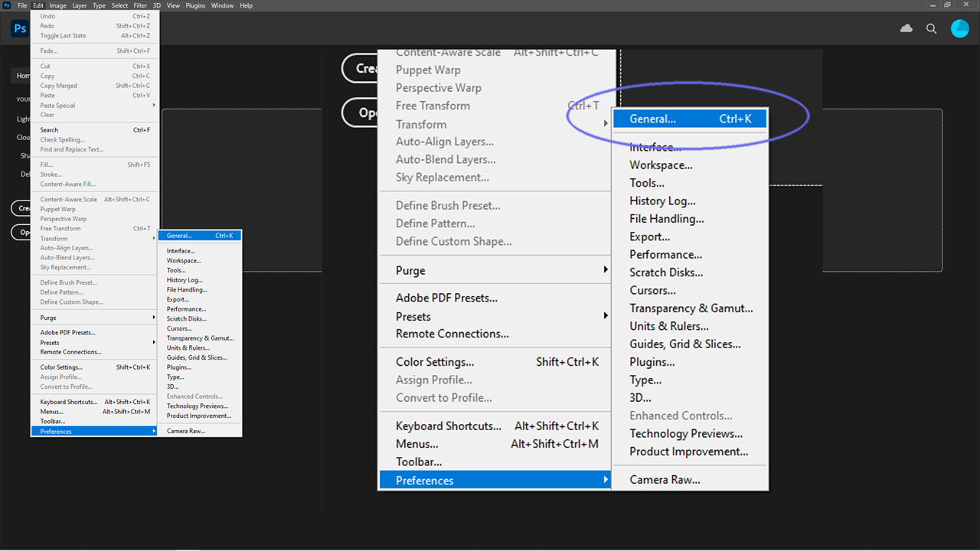
Task: Open the Filter menu
Action: coord(141,5)
